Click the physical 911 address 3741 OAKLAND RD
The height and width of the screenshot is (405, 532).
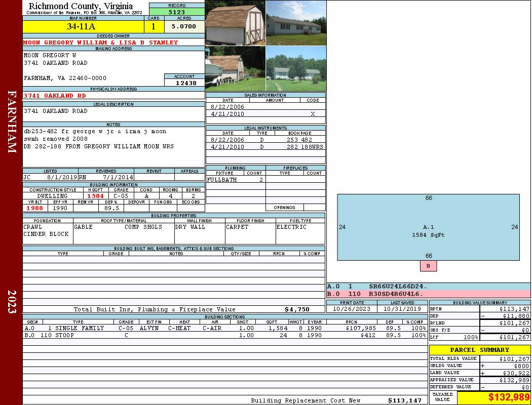55,96
